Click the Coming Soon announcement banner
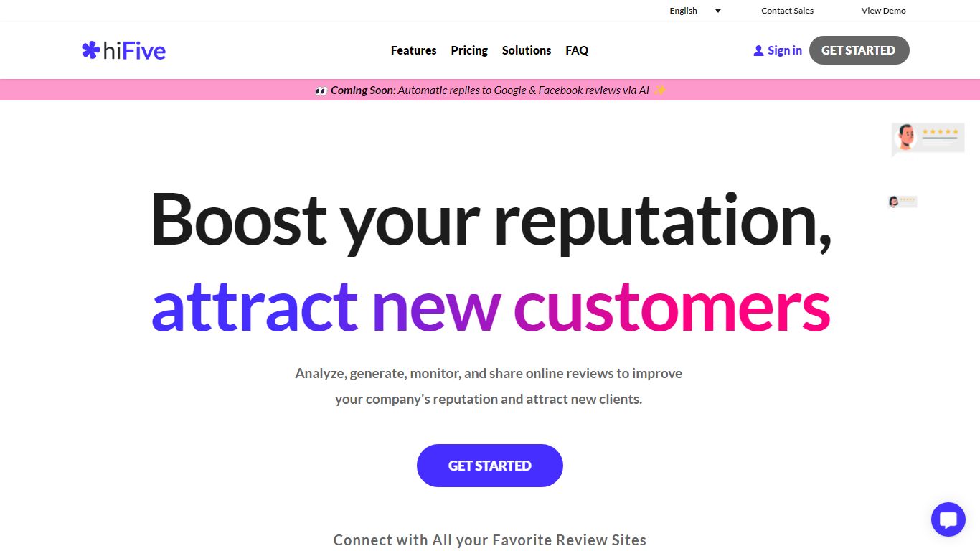 [x=490, y=90]
